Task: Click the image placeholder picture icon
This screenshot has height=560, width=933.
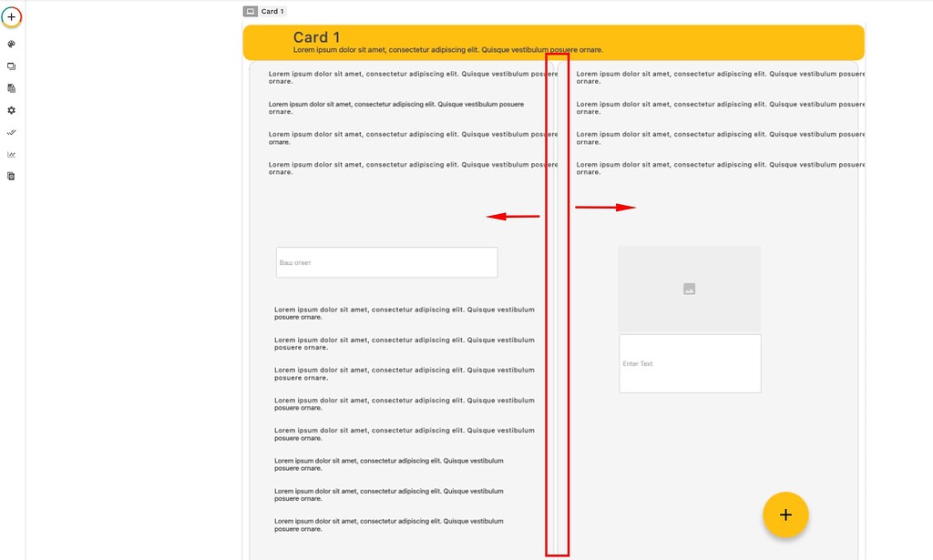Action: pos(689,288)
